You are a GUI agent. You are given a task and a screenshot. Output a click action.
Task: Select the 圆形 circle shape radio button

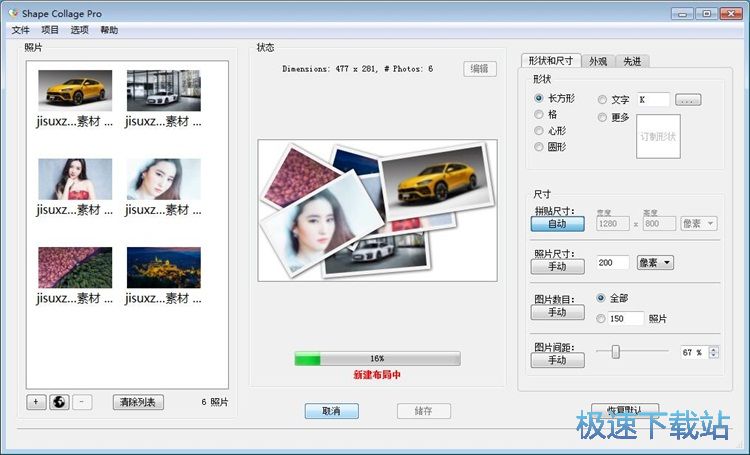[540, 147]
